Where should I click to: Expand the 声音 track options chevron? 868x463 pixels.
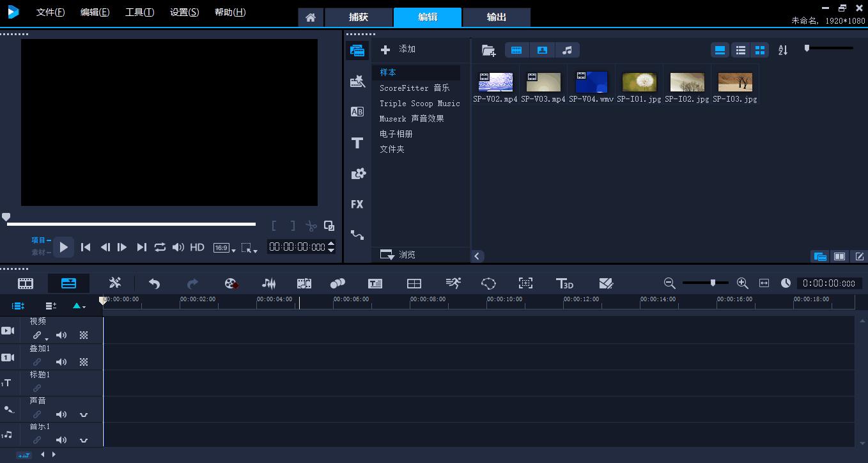point(84,414)
